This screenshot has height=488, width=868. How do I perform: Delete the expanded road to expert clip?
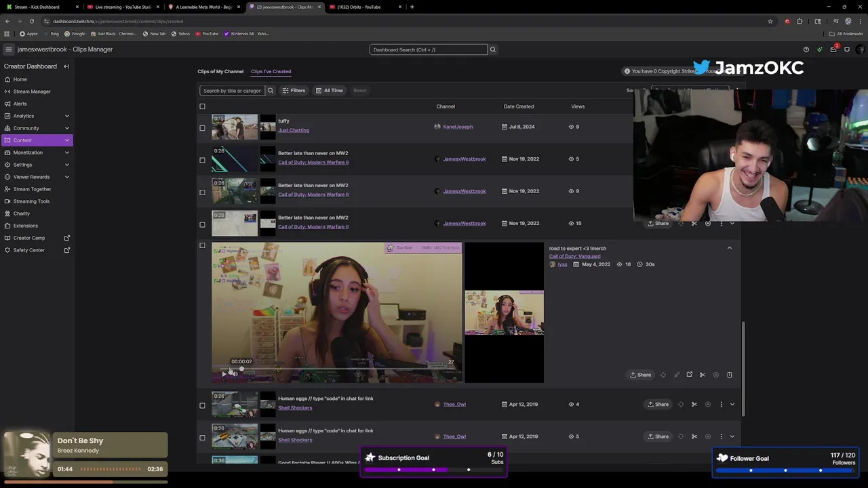[730, 375]
